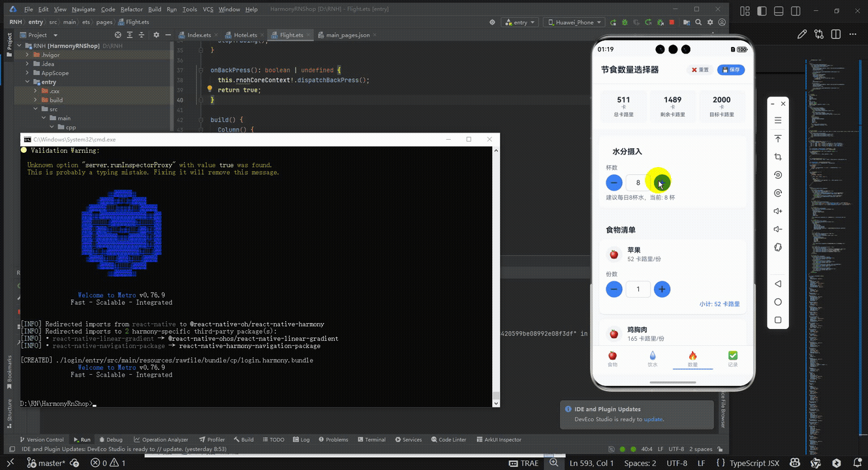Open DevEco settings gear in top toolbar

[710, 22]
